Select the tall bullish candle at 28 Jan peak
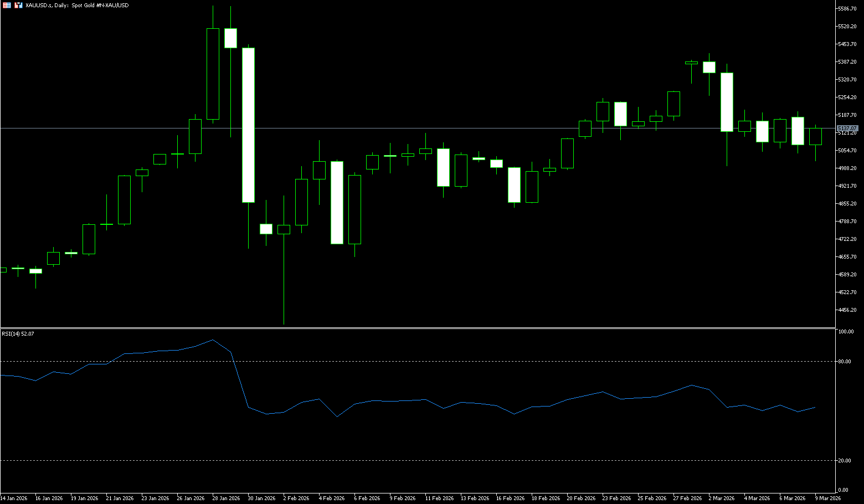864x504 pixels. 213,74
